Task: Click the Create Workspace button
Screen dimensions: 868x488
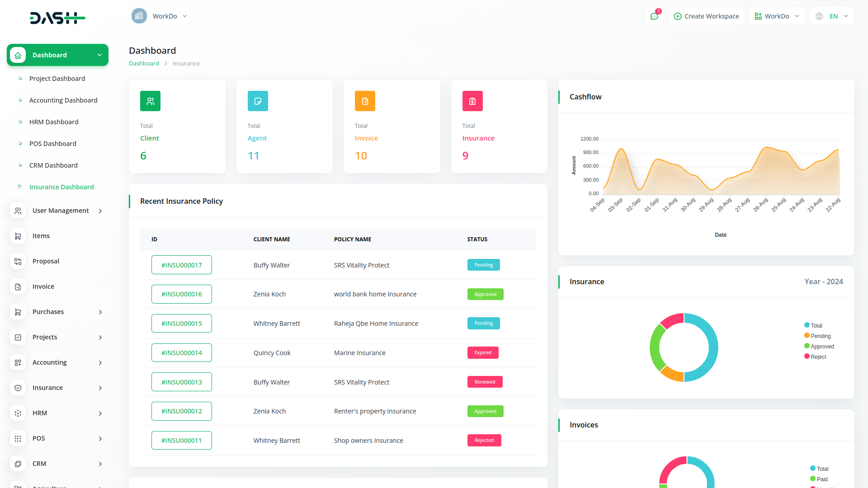Action: tap(706, 16)
